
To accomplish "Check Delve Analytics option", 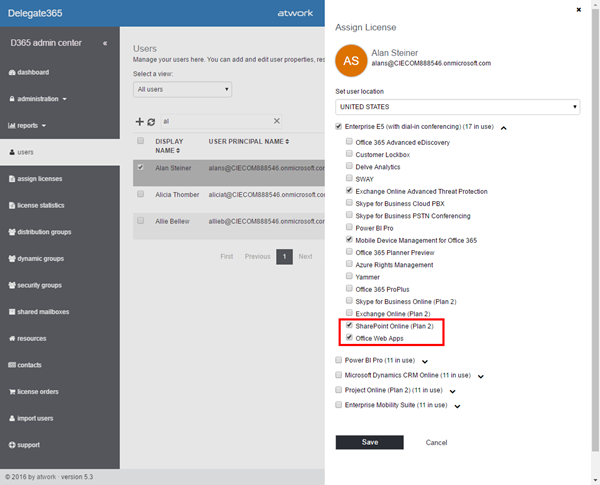I will coord(349,166).
